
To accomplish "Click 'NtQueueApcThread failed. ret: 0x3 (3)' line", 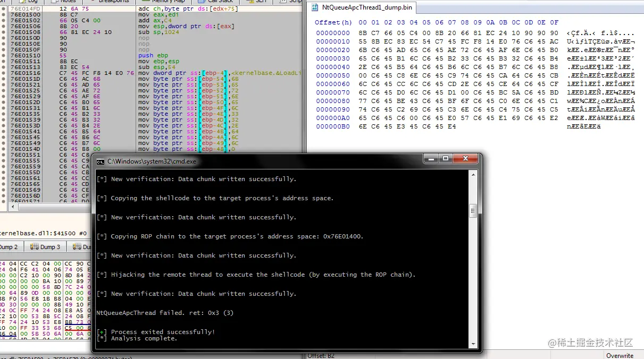I will pos(165,313).
